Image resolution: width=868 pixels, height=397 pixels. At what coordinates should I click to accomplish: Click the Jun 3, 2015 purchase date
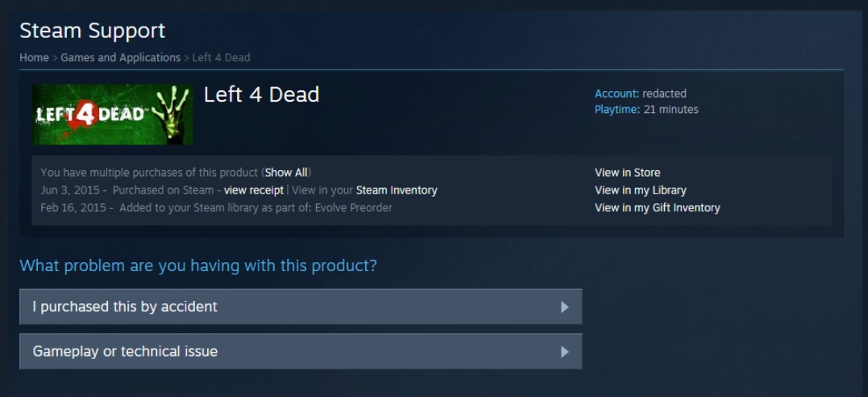(70, 190)
